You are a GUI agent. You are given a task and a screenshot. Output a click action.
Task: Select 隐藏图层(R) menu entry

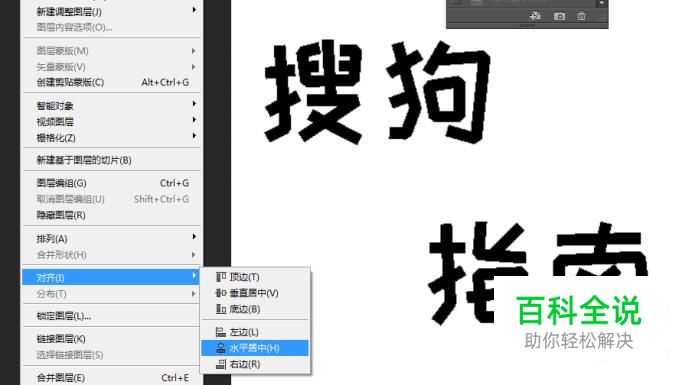[x=111, y=215]
